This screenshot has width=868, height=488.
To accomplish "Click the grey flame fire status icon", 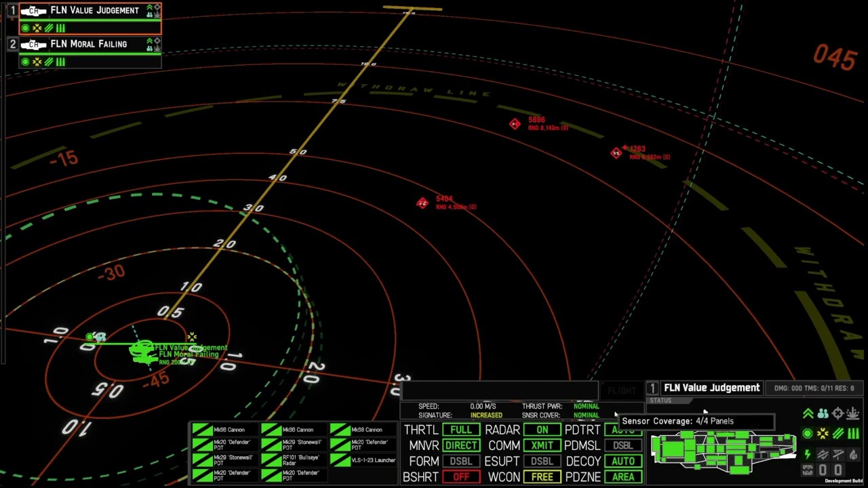I will (x=853, y=455).
